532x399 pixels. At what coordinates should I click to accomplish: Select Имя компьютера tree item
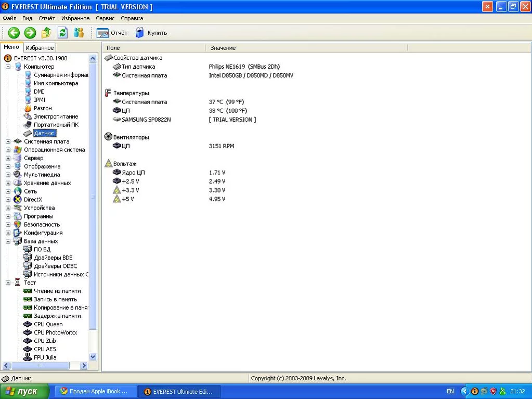(56, 83)
